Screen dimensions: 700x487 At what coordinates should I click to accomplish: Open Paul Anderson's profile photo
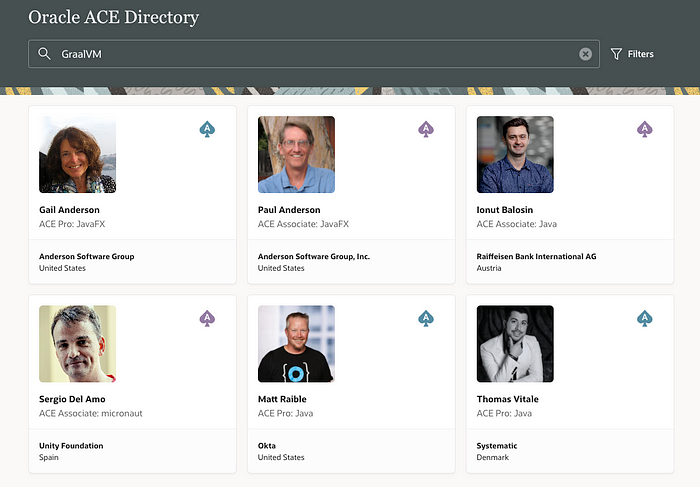pos(296,155)
